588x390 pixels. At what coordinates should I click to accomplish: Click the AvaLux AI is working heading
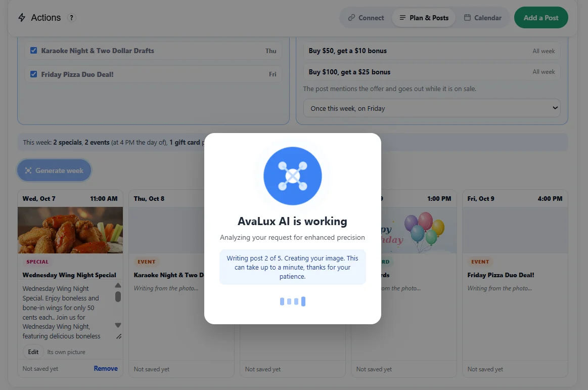(293, 221)
